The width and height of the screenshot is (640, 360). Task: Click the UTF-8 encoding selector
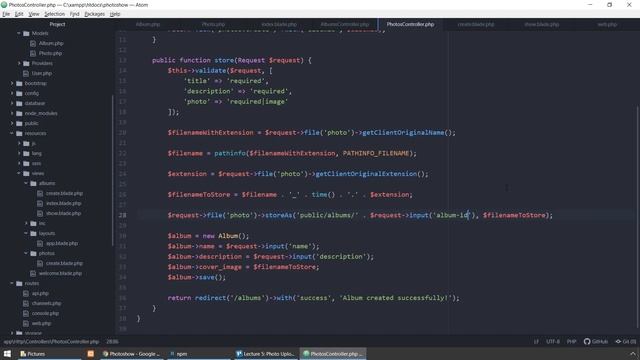(553, 342)
